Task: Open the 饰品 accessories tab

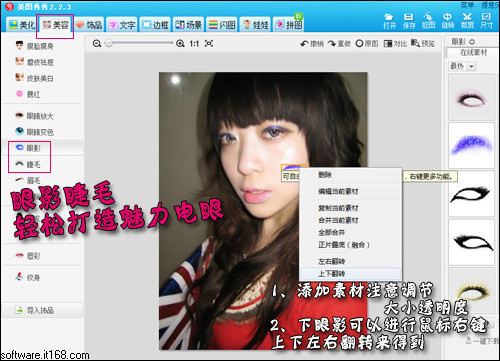Action: 89,25
